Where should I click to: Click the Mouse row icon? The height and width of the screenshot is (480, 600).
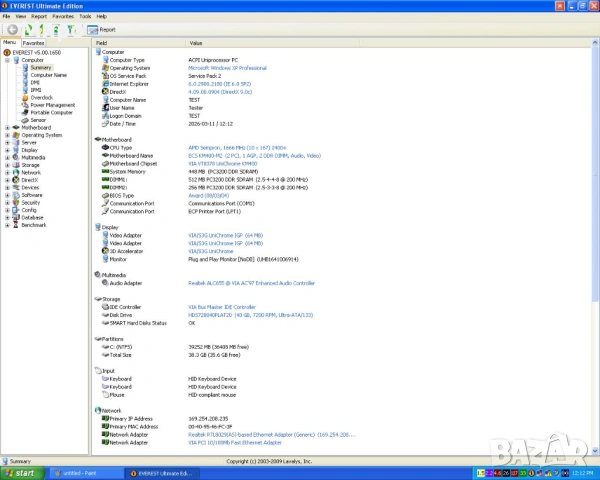[x=106, y=395]
